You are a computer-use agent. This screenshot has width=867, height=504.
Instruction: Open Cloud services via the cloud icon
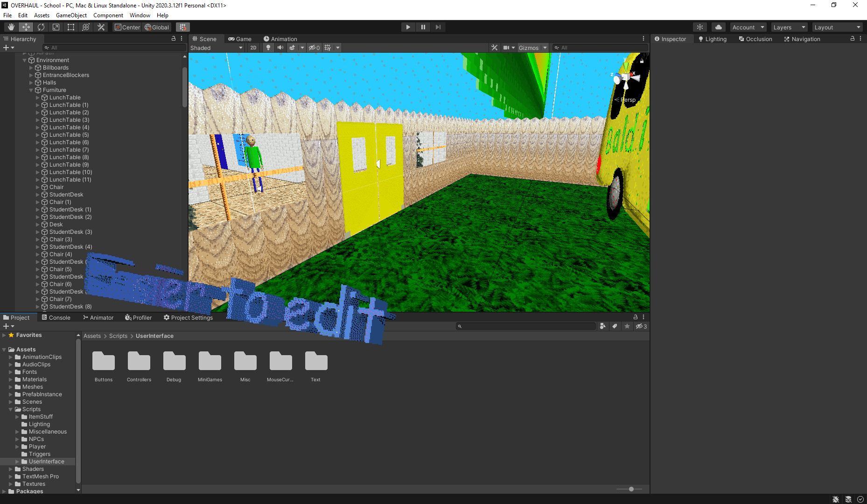pos(718,27)
